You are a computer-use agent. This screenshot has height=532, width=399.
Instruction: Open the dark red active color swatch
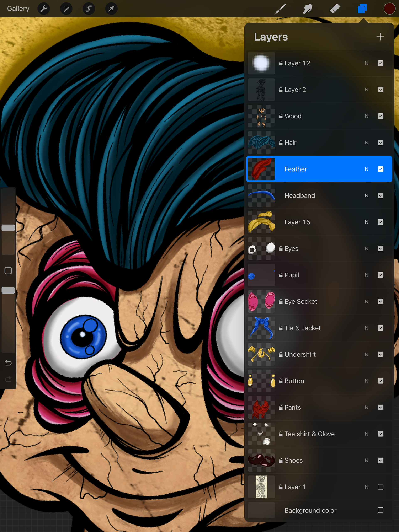point(389,9)
